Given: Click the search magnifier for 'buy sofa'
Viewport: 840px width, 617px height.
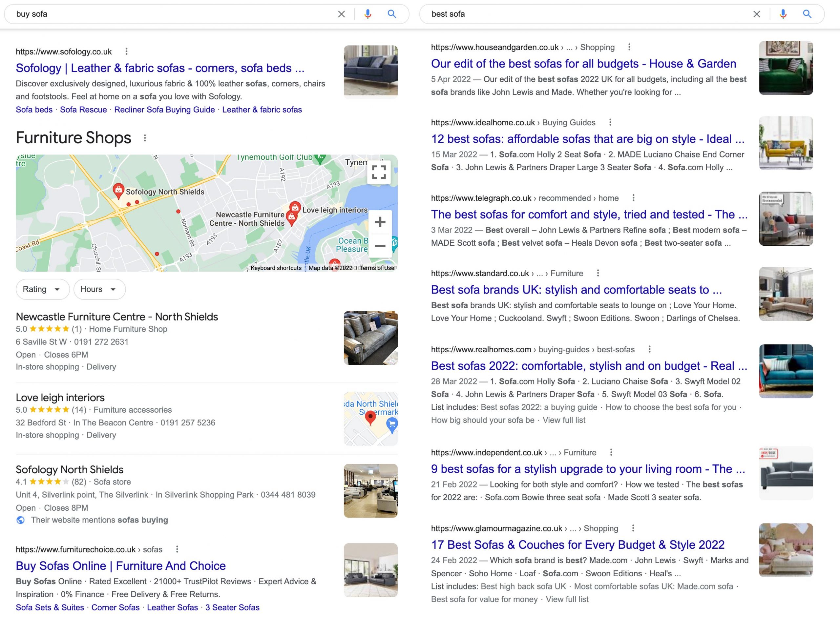Looking at the screenshot, I should 391,14.
